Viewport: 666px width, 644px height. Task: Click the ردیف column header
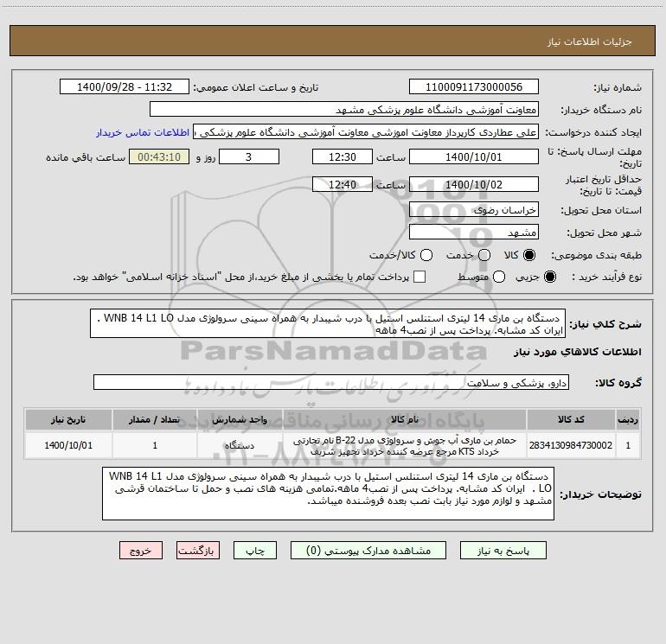[x=628, y=419]
